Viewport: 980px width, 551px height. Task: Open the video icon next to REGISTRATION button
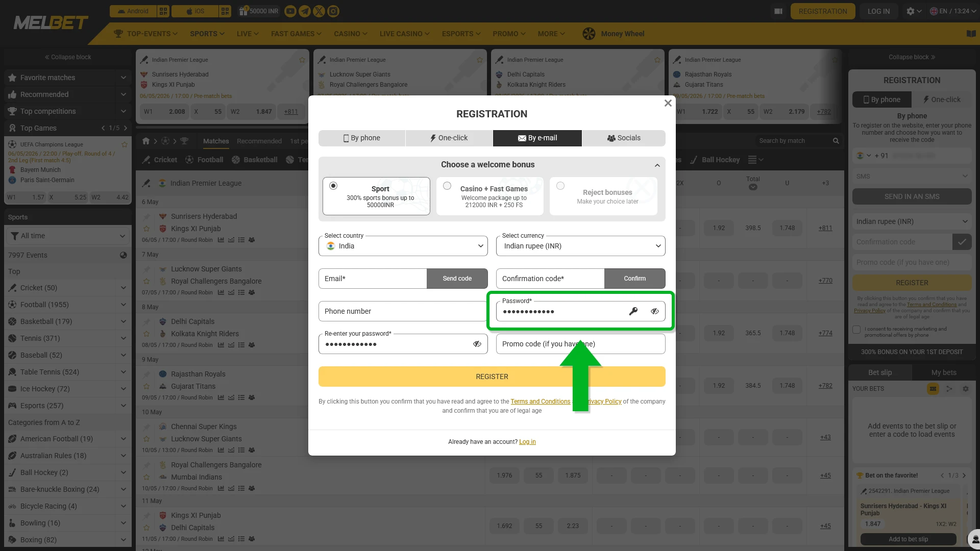[x=778, y=11]
